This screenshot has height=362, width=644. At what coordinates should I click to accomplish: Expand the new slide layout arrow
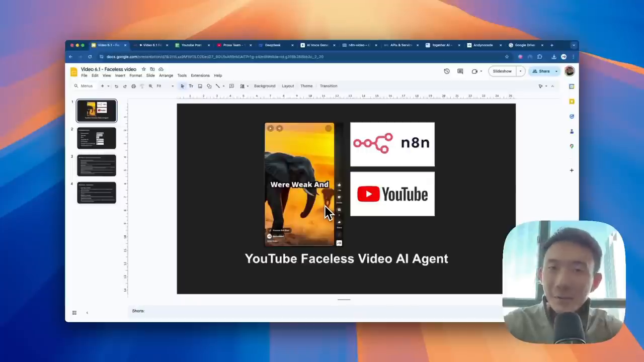108,86
